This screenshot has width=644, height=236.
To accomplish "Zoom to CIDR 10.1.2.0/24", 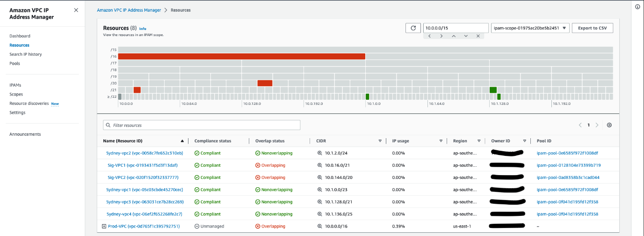I will point(320,153).
